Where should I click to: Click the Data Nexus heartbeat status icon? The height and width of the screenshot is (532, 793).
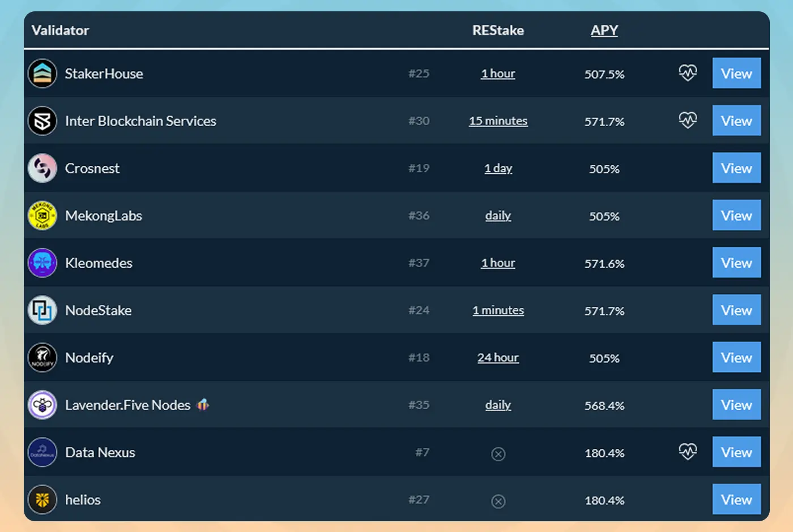[x=688, y=452]
